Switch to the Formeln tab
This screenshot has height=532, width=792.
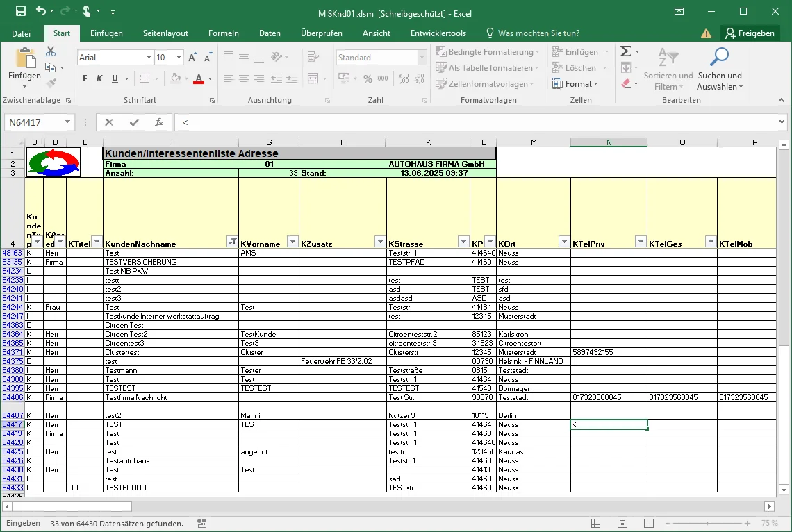[x=224, y=33]
